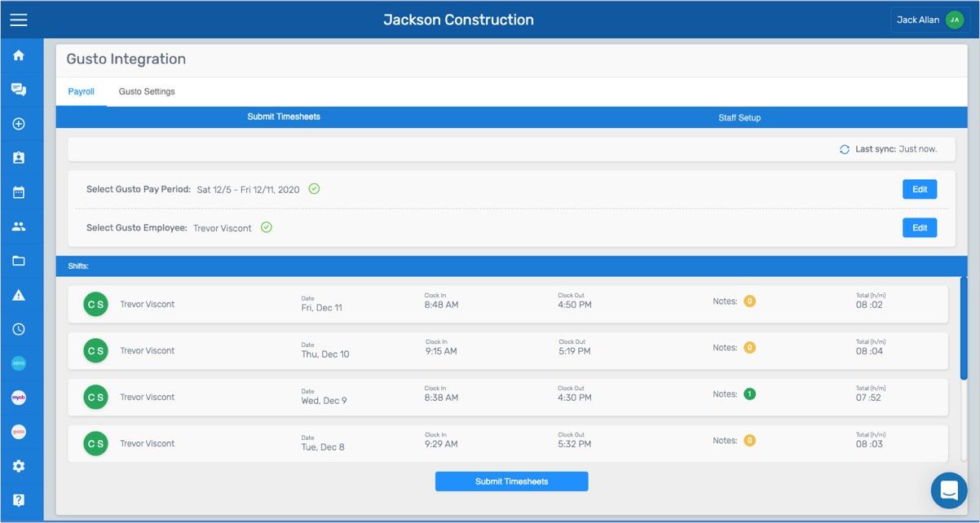Open the folder sidebar icon
Screen dimensions: 980x523
coord(19,261)
